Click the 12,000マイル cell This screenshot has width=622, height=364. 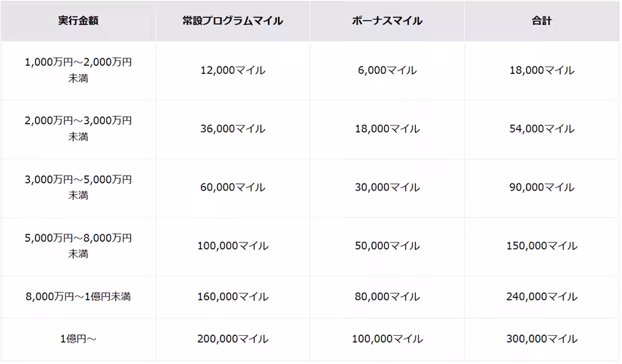click(232, 70)
